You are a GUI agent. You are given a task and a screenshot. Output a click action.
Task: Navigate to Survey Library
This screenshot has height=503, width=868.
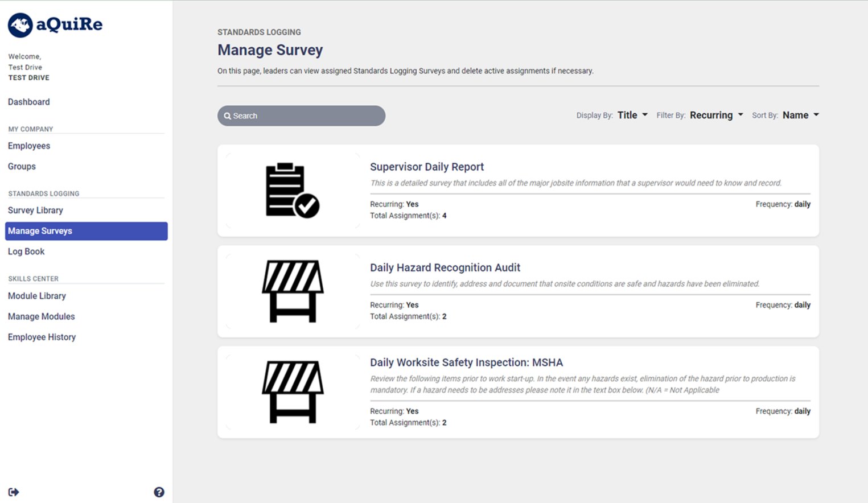[35, 210]
